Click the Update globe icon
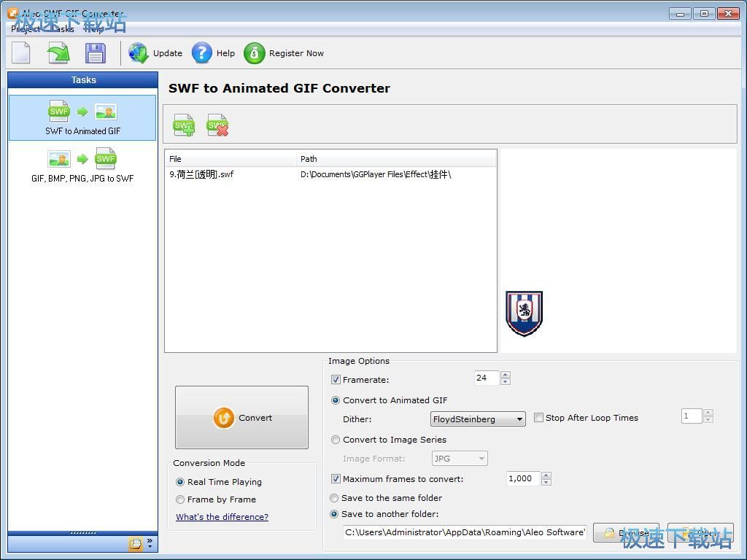This screenshot has width=747, height=560. coord(138,52)
